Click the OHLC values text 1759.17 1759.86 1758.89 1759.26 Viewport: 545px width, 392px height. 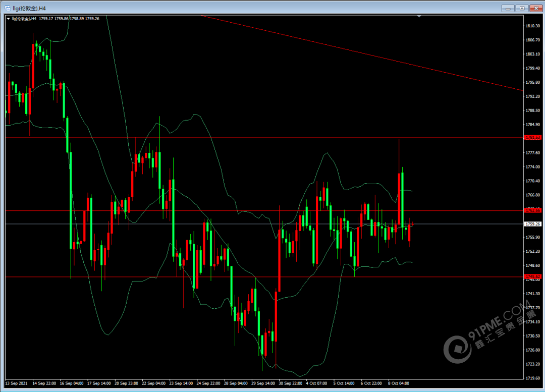(x=69, y=19)
